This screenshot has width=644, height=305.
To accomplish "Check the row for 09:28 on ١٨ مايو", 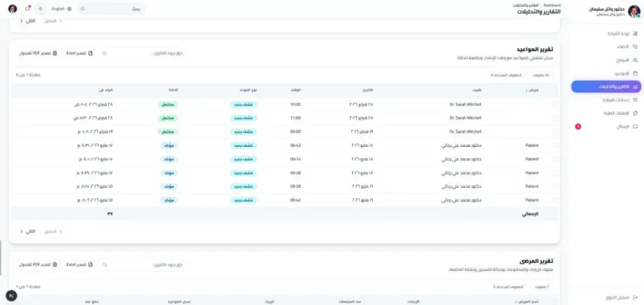I will coord(555,173).
